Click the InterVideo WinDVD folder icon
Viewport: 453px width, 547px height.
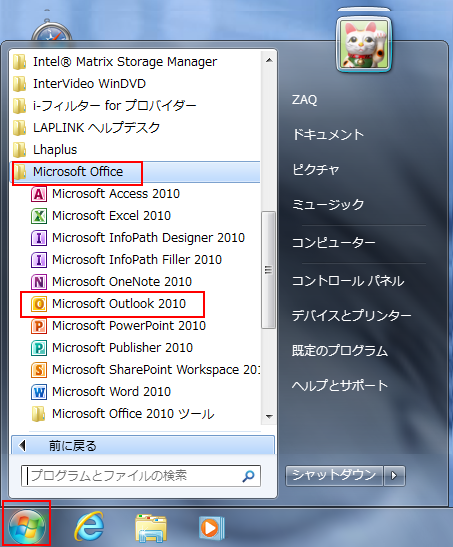tap(20, 84)
